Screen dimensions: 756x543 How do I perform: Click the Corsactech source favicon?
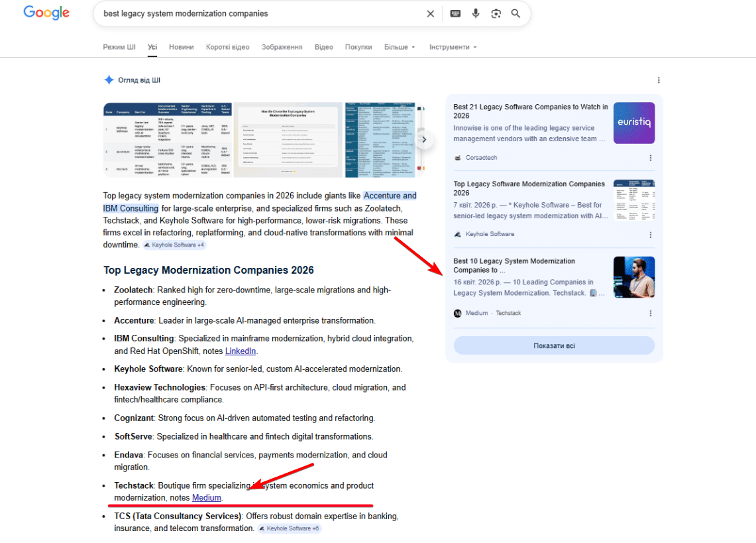458,158
